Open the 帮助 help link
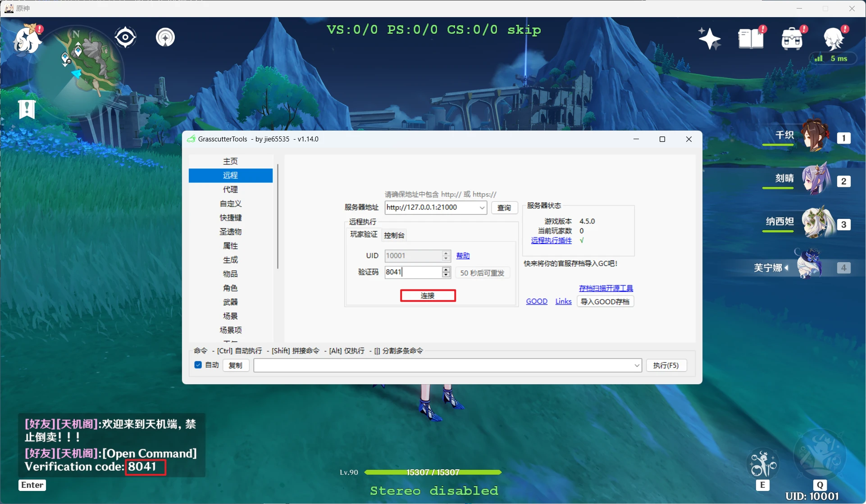This screenshot has height=504, width=866. [x=463, y=255]
